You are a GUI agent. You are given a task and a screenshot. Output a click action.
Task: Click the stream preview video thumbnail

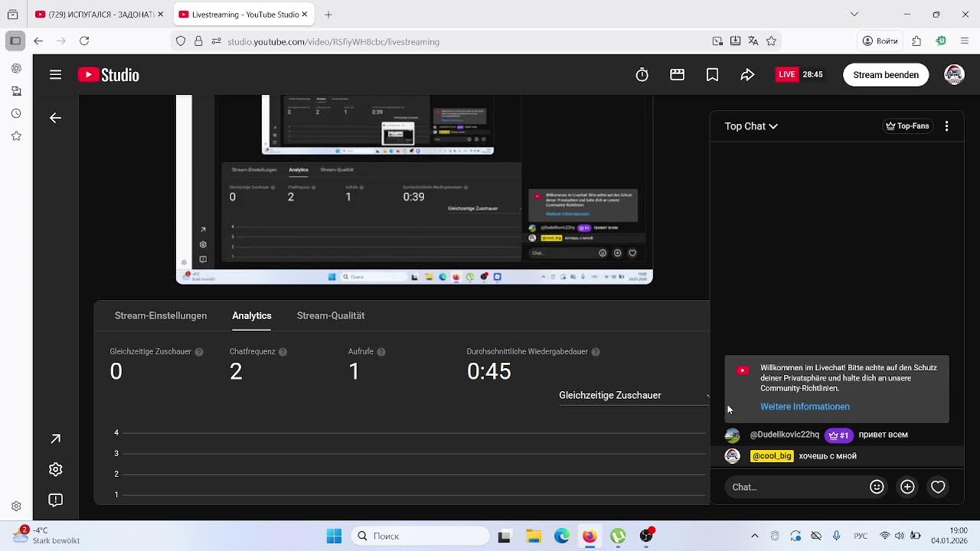pos(414,190)
